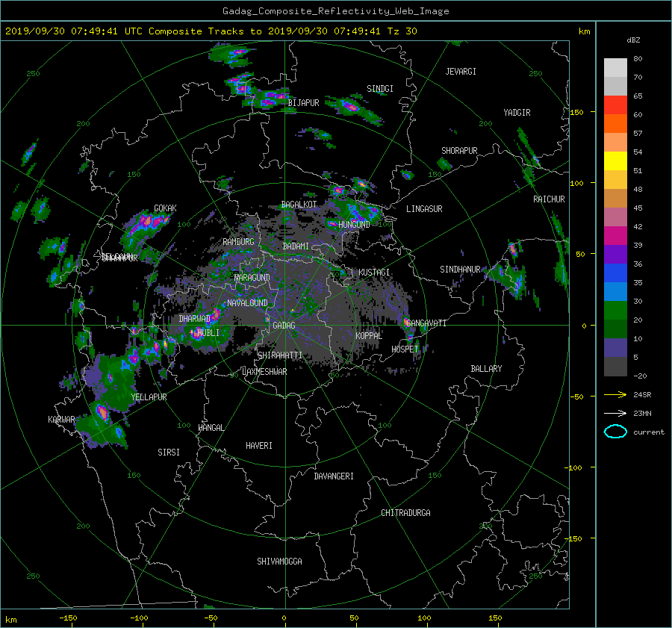Click the KOPPAL city label

pyautogui.click(x=369, y=335)
